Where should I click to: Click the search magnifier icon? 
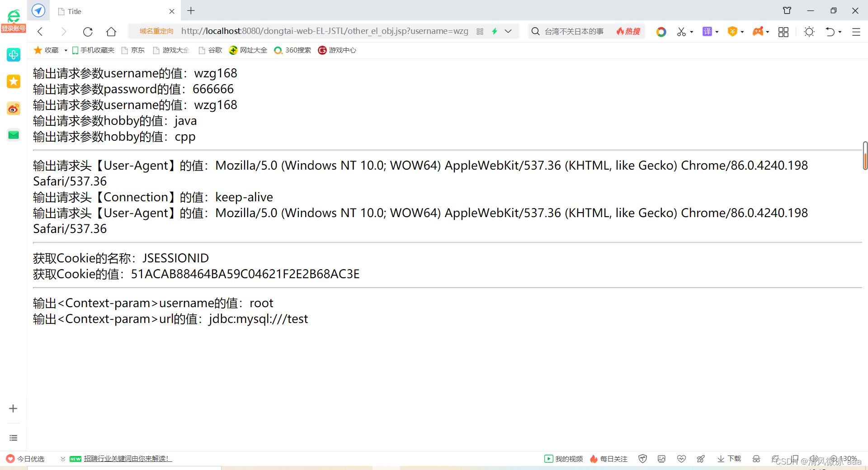(535, 31)
